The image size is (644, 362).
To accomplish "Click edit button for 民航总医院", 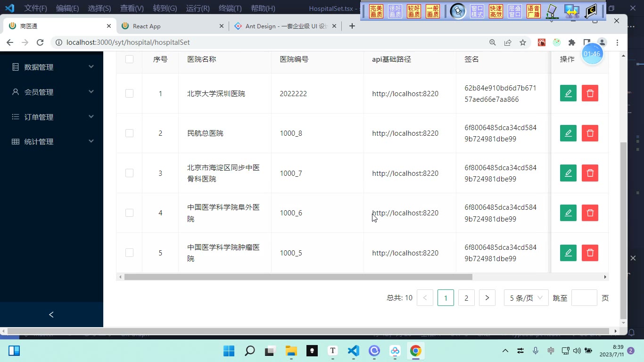I will pyautogui.click(x=568, y=133).
